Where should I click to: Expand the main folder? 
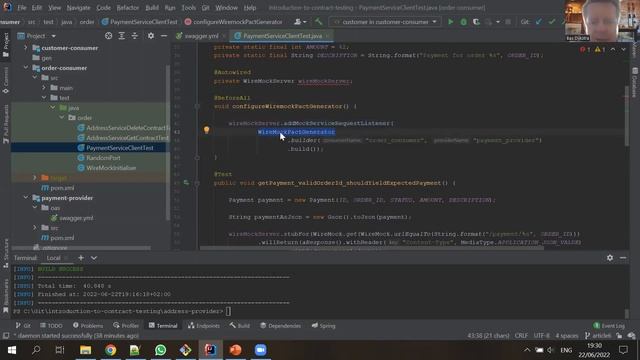(44, 88)
